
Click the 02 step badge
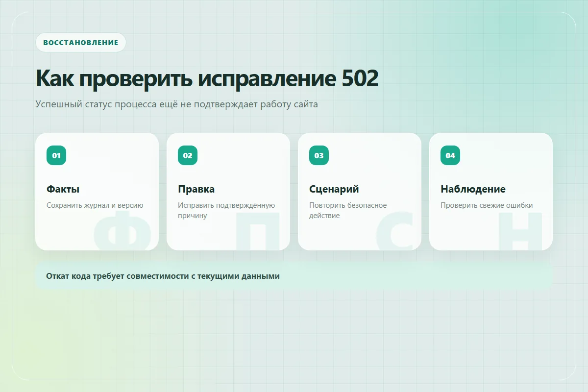click(188, 155)
